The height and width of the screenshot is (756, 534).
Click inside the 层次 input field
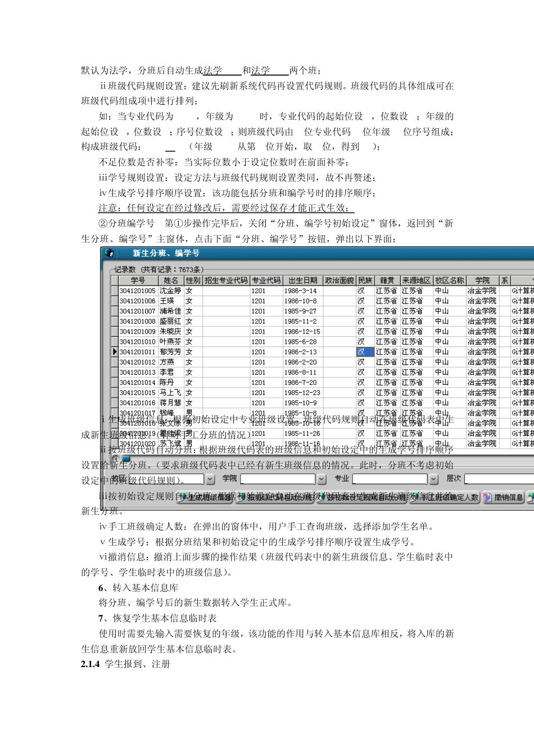click(499, 479)
